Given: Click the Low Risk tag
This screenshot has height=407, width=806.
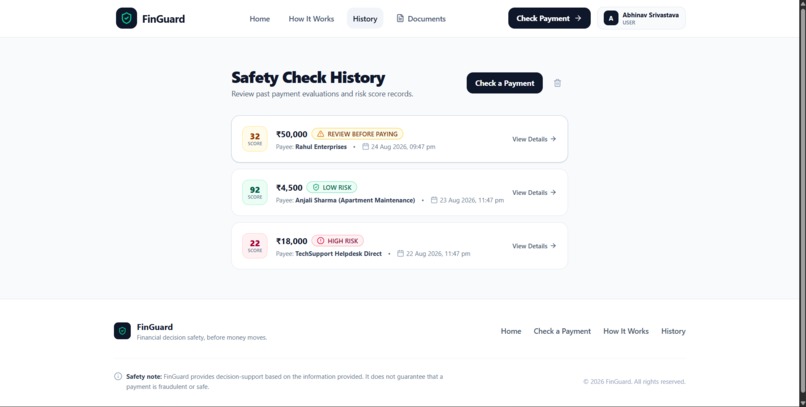Looking at the screenshot, I should click(x=332, y=188).
